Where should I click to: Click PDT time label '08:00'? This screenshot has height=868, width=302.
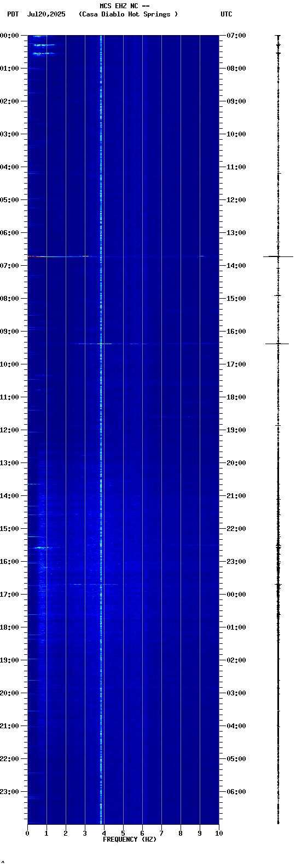(x=9, y=299)
